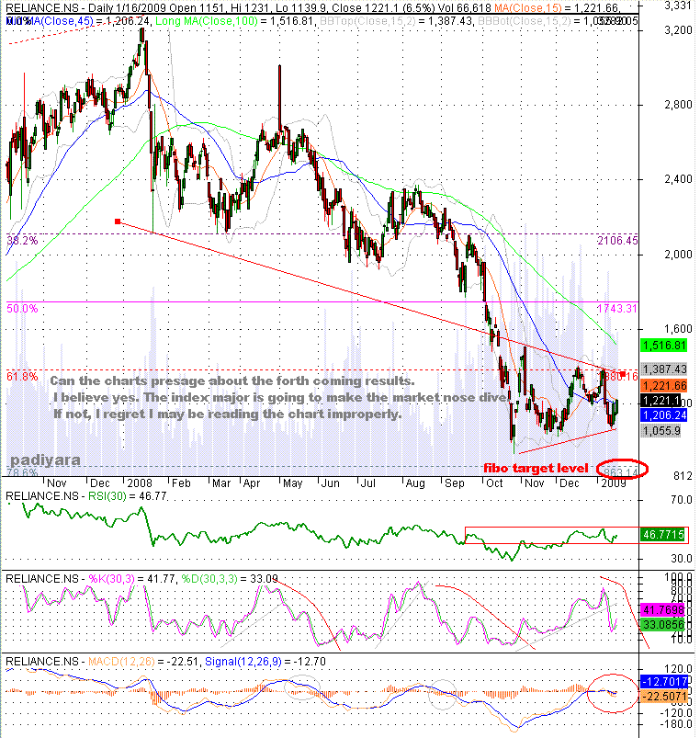The height and width of the screenshot is (738, 700).
Task: Select the green 'Long MA(Close,100)' legend label
Action: coord(207,21)
